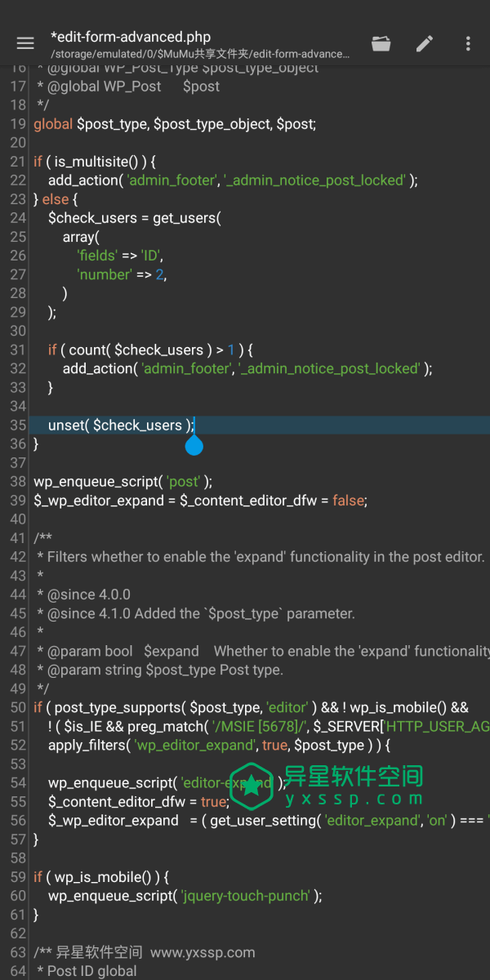This screenshot has width=490, height=980.
Task: Tap the 'else' keyword on line 23
Action: pyautogui.click(x=56, y=199)
